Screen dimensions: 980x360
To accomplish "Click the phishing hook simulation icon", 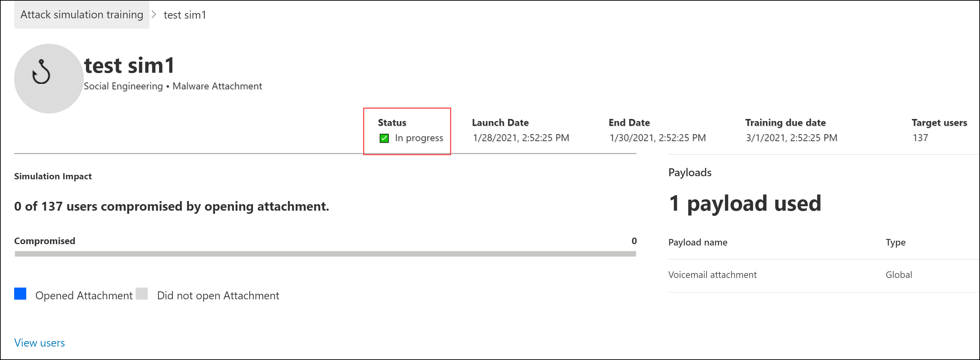I will click(x=42, y=72).
